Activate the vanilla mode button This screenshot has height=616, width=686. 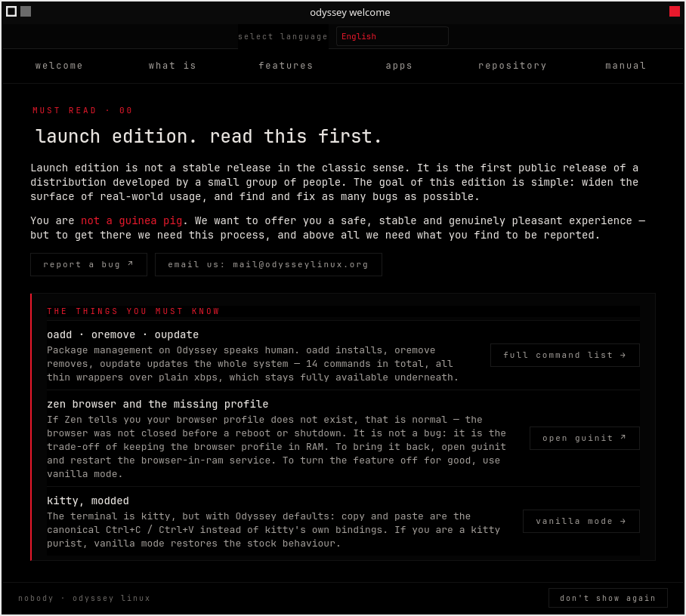click(x=581, y=521)
